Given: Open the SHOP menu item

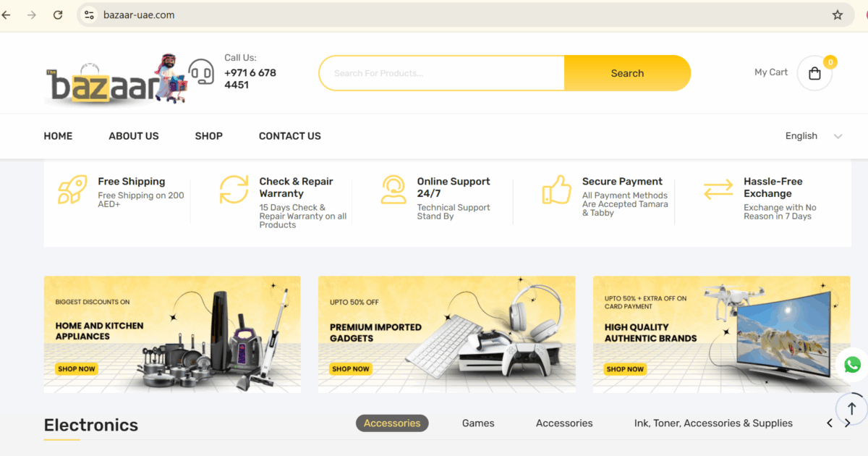Looking at the screenshot, I should click(208, 136).
